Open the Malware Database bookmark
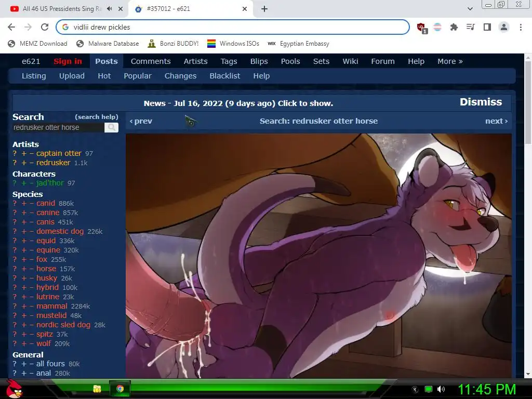This screenshot has height=399, width=532. 108,44
